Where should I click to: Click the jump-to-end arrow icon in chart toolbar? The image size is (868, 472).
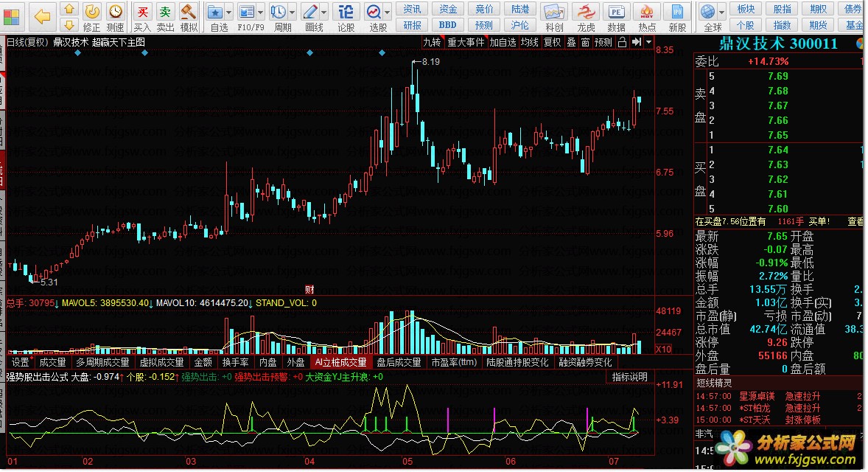pyautogui.click(x=637, y=42)
